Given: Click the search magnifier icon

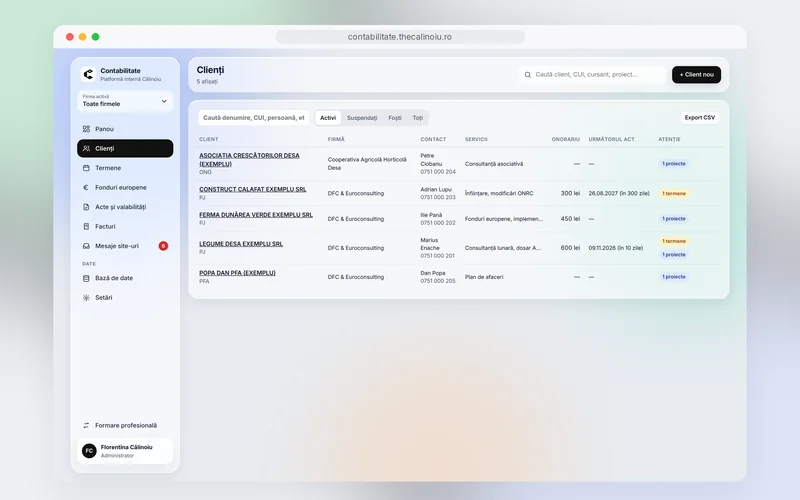Looking at the screenshot, I should tap(528, 74).
